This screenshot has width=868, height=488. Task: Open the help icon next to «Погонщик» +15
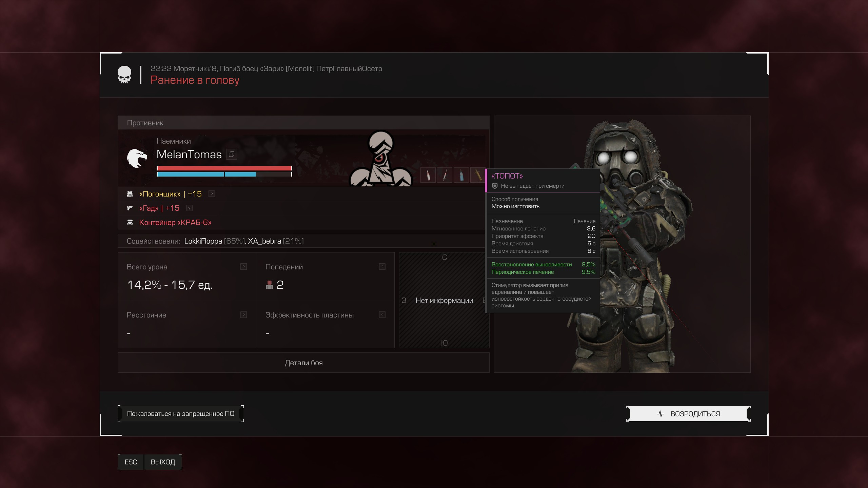[212, 194]
